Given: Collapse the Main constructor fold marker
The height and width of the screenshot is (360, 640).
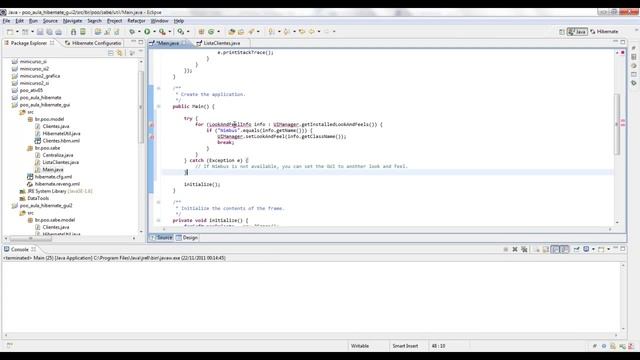Looking at the screenshot, I should tap(159, 107).
